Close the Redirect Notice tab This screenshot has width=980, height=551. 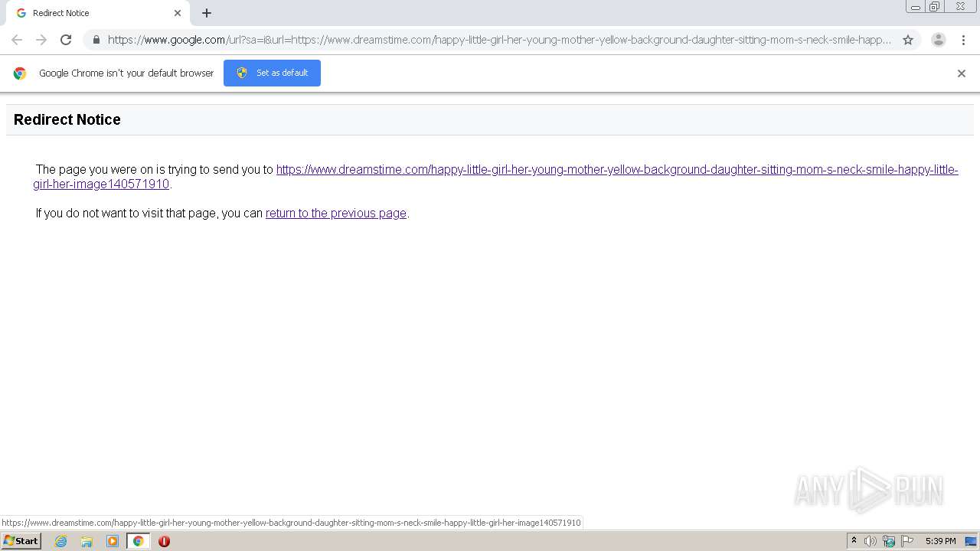[178, 13]
